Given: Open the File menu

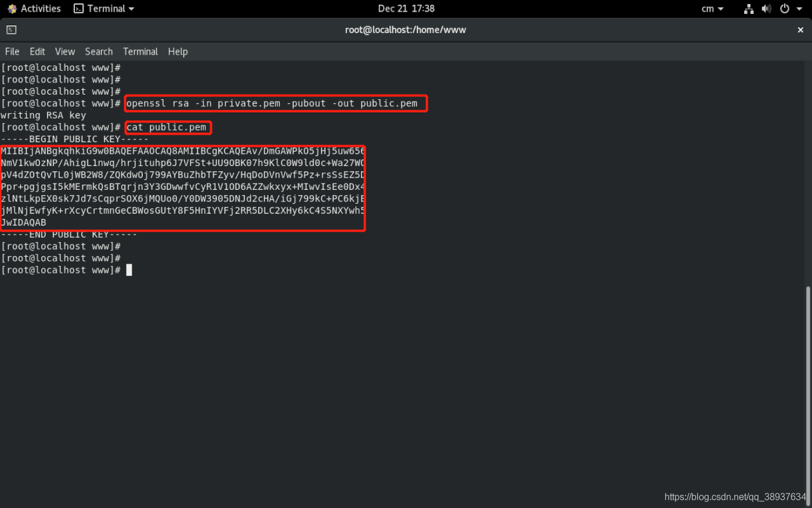Looking at the screenshot, I should 12,52.
